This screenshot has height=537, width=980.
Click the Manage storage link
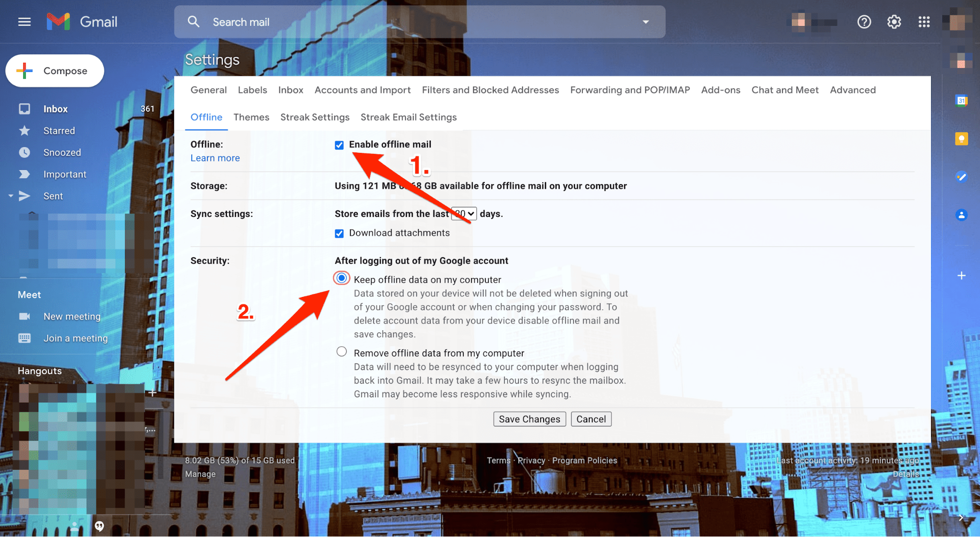pyautogui.click(x=200, y=473)
